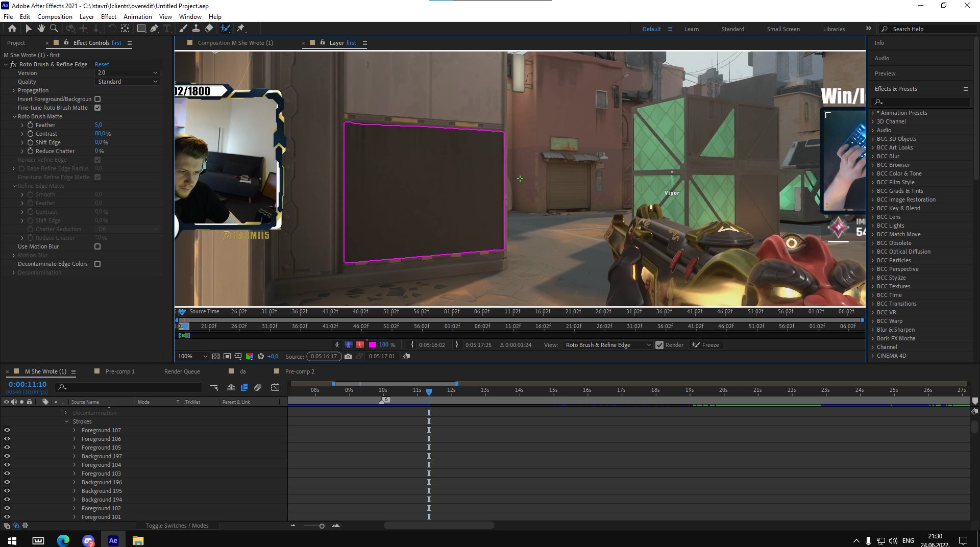This screenshot has height=547, width=980.
Task: Select the Puppet Pin tool
Action: (x=241, y=29)
